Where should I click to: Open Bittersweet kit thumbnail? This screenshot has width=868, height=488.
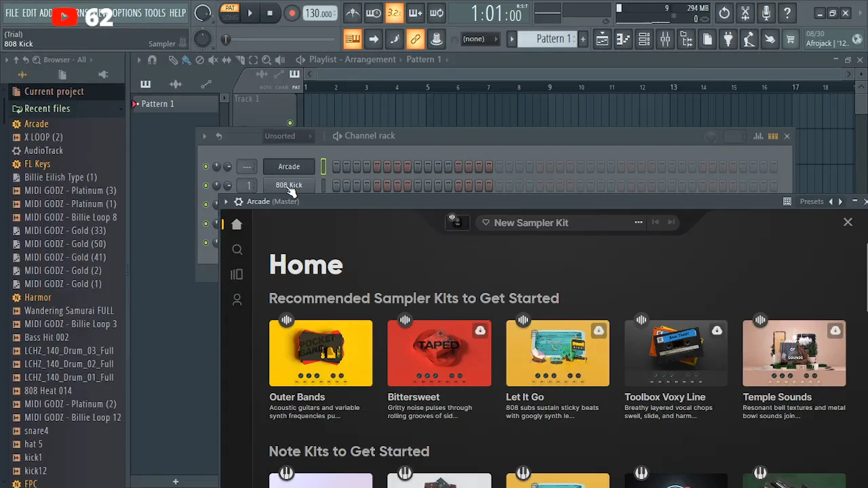click(439, 353)
